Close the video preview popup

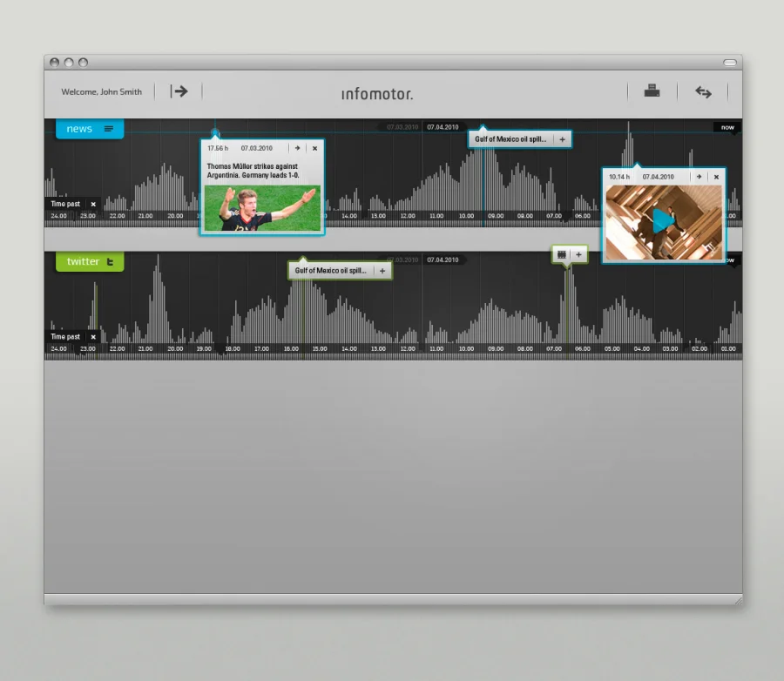tap(716, 177)
